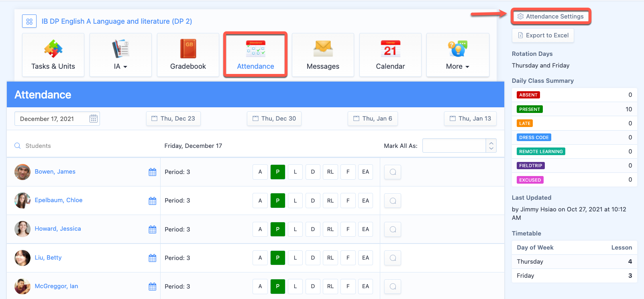Add comment for Epelbaum, Chloe attendance
The image size is (644, 299).
tap(393, 201)
